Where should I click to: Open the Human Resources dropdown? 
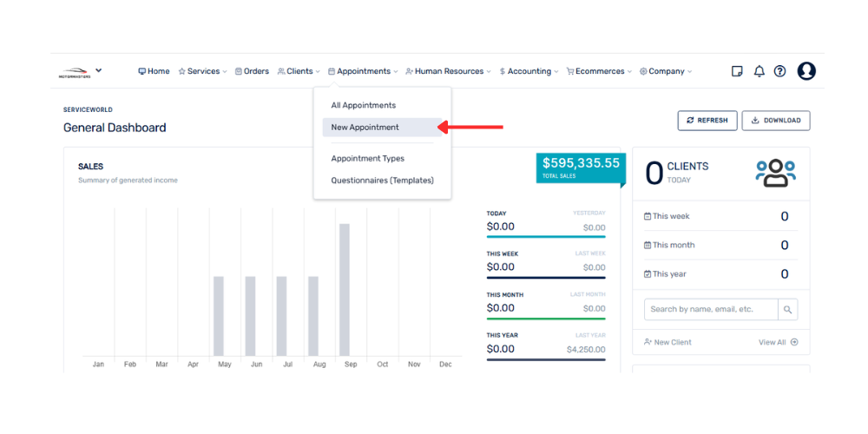pos(448,71)
